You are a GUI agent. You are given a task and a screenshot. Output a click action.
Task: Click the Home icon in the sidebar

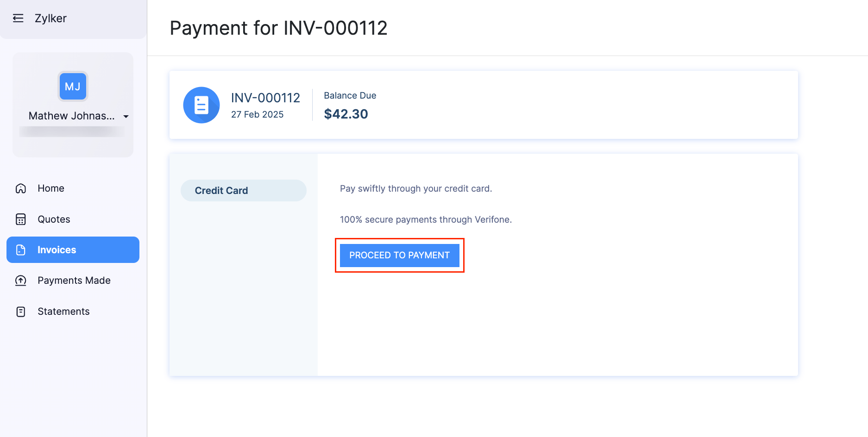(20, 188)
